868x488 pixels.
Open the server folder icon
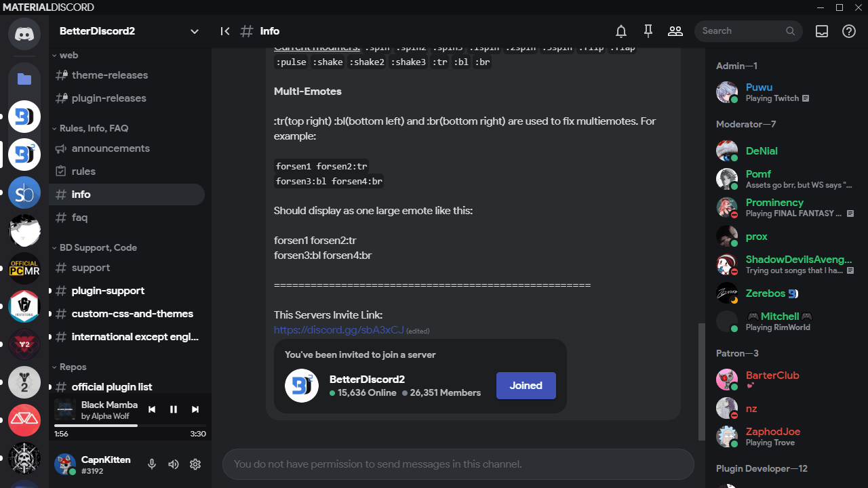click(x=24, y=79)
